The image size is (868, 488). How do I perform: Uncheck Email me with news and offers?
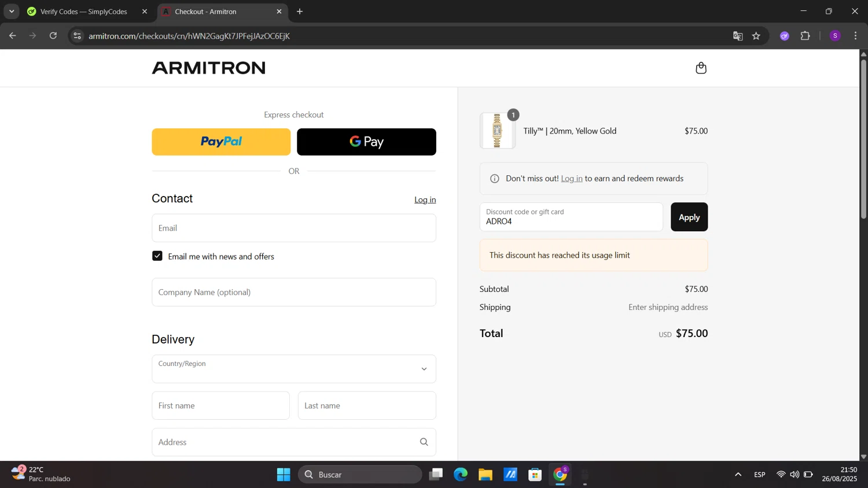157,256
